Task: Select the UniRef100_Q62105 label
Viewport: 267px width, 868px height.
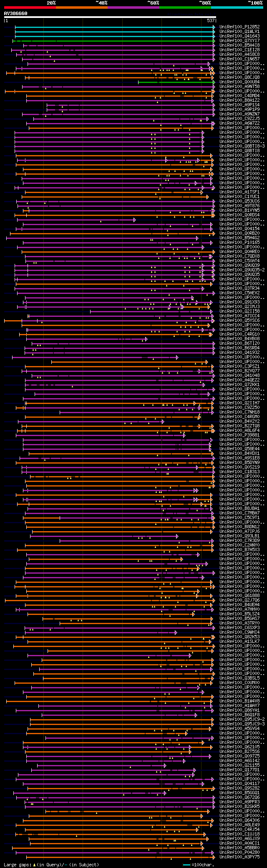Action: coord(239,747)
